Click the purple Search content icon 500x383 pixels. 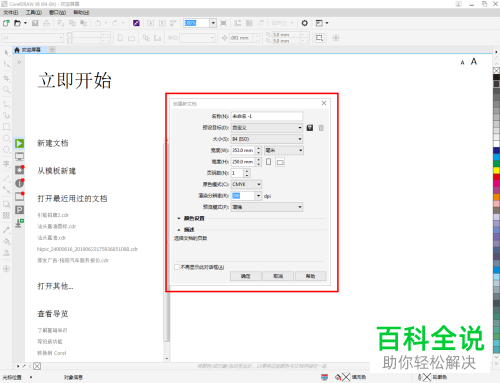point(136,23)
